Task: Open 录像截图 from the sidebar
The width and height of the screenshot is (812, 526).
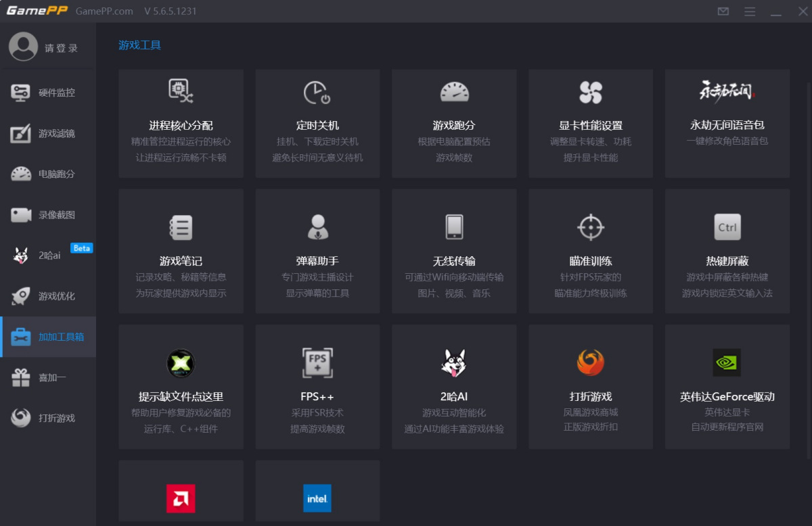Action: point(47,214)
